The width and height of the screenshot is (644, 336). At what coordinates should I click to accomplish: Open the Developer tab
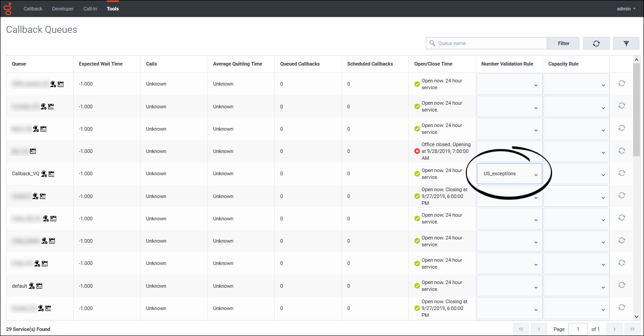pos(63,9)
